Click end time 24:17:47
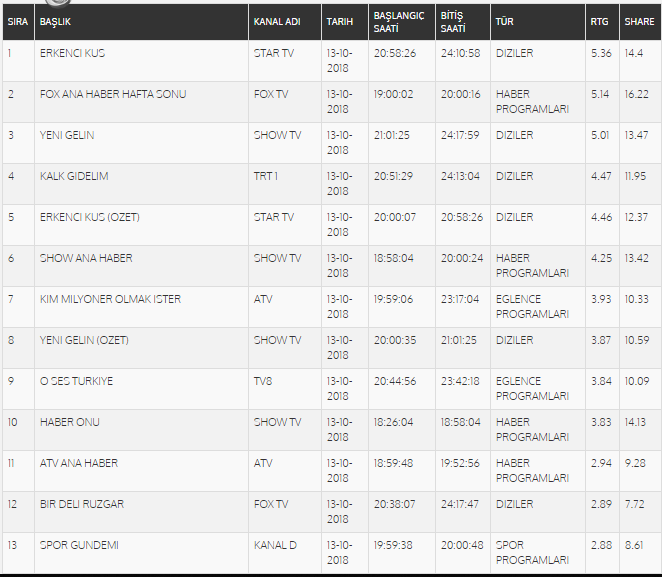 tap(460, 504)
